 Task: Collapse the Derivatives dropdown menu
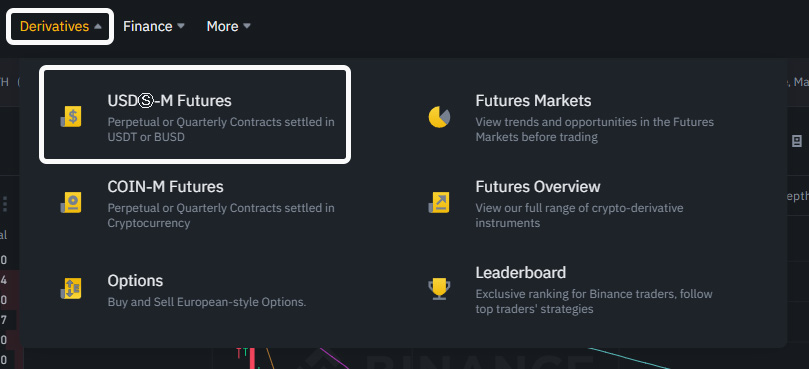(60, 26)
